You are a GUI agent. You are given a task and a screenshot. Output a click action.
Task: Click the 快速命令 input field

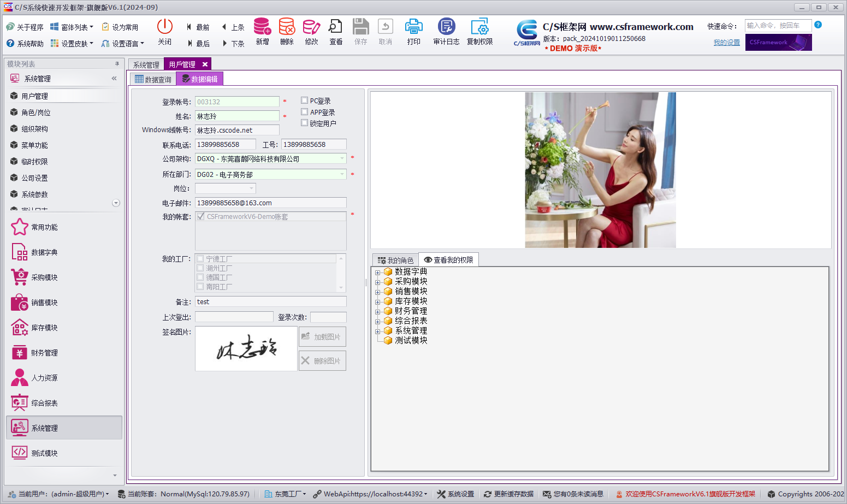[x=778, y=25]
